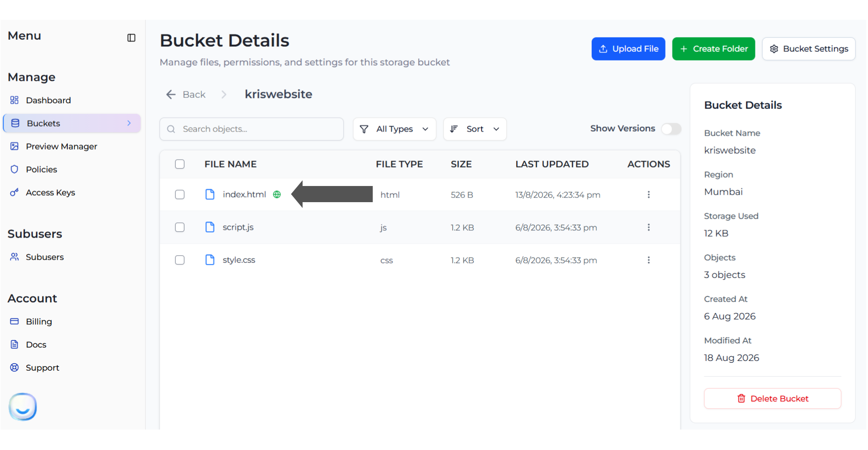Viewport: 868px width, 450px height.
Task: Open the chat assistant bubble icon
Action: tap(23, 407)
